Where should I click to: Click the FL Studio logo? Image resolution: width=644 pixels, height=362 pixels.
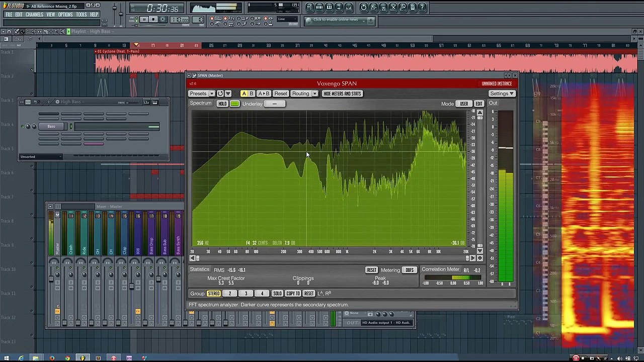(13, 6)
